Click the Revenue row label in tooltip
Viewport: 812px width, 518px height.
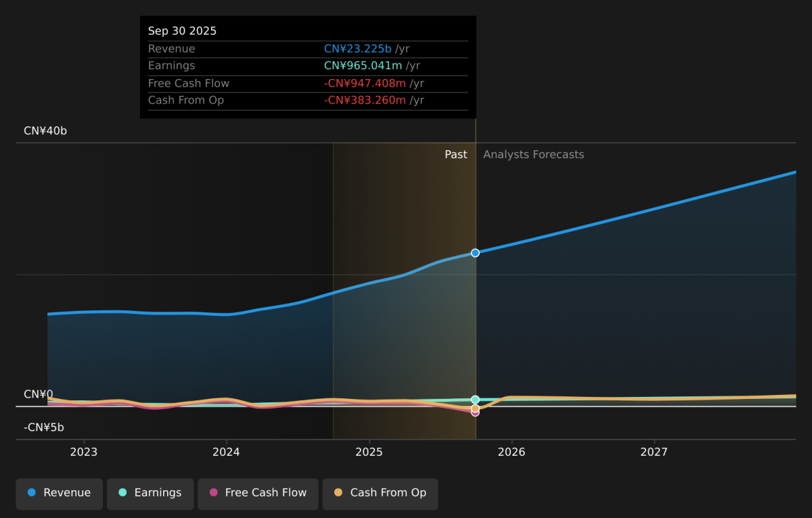click(171, 49)
